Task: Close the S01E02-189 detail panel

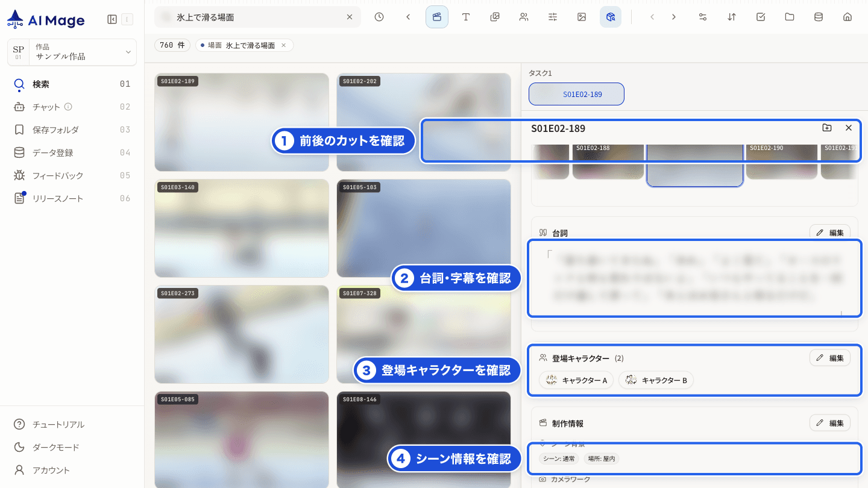Action: 849,128
